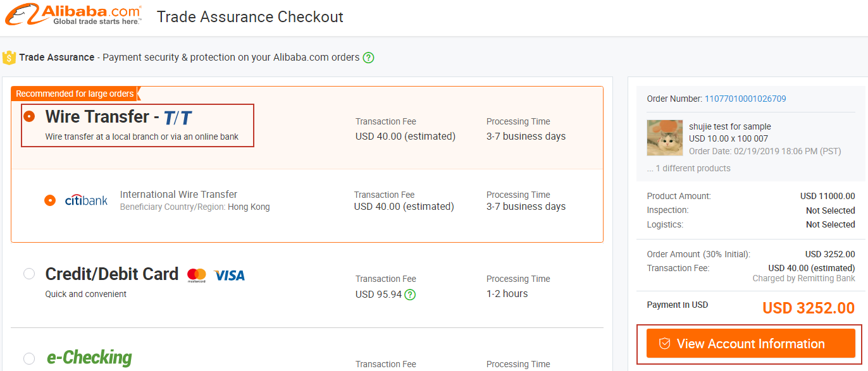Click the T/T wire transfer logo
Viewport: 868px width, 371px height.
point(178,118)
